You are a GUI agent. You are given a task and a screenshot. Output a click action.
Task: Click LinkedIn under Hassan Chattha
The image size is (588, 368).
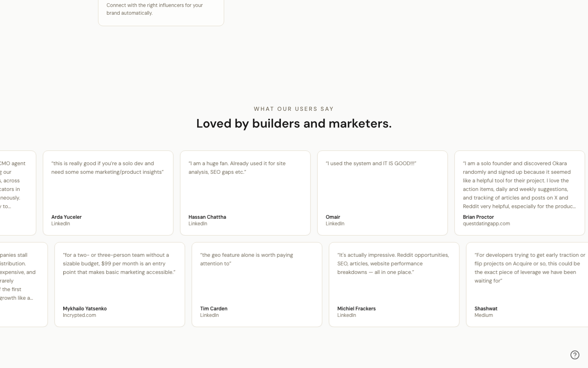[198, 224]
